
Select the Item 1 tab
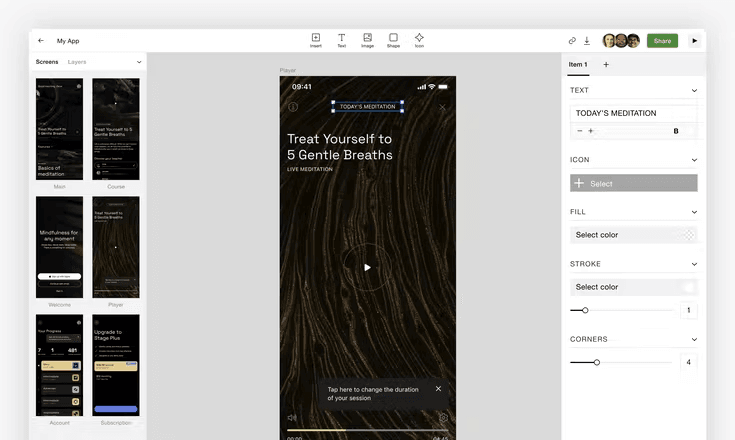point(578,65)
